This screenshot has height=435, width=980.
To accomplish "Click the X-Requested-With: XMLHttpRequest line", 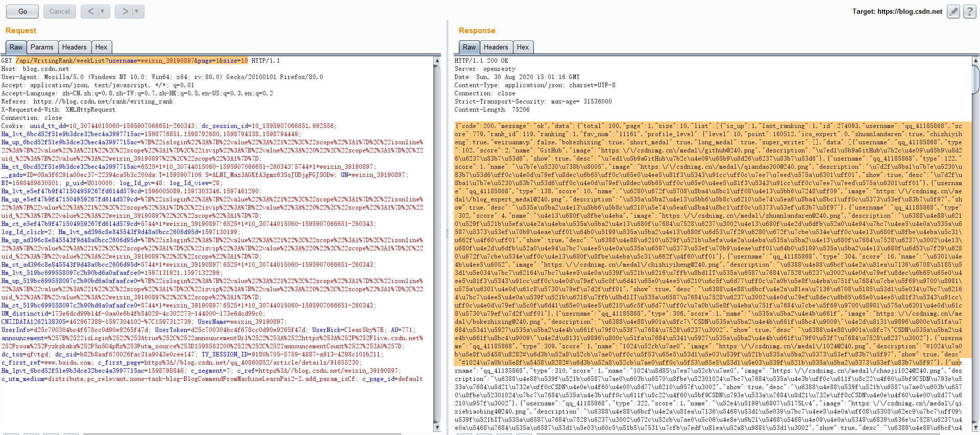I will click(x=58, y=110).
